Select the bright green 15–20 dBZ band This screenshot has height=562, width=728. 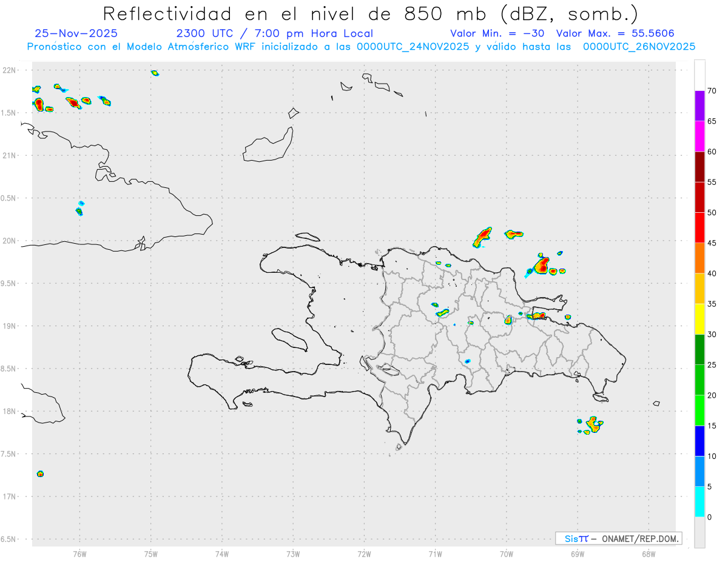(699, 410)
